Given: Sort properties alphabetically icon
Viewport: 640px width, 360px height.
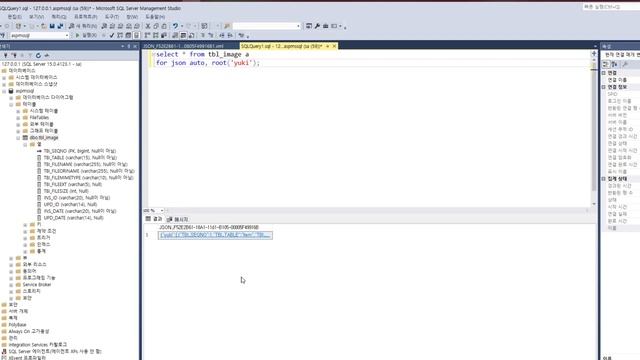Looking at the screenshot, I should pyautogui.click(x=614, y=64).
